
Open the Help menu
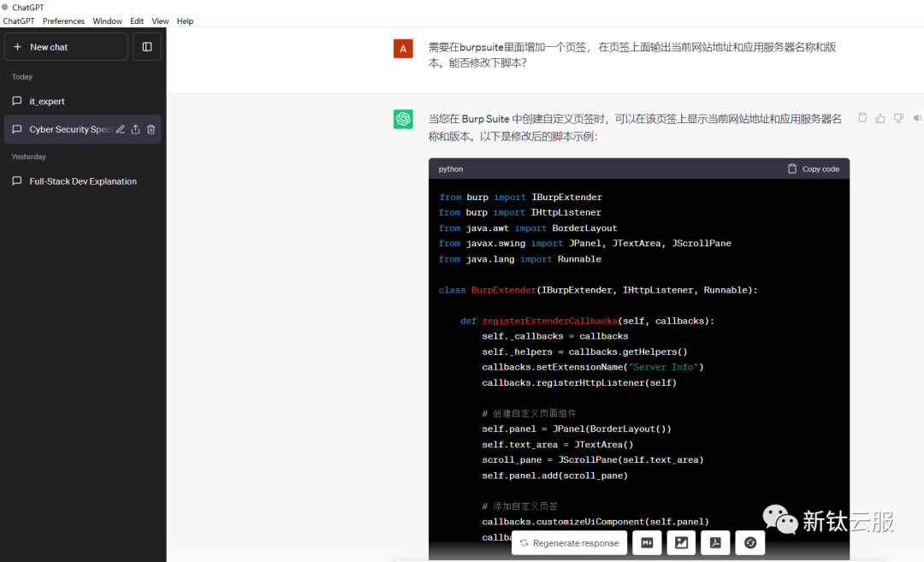click(x=185, y=21)
